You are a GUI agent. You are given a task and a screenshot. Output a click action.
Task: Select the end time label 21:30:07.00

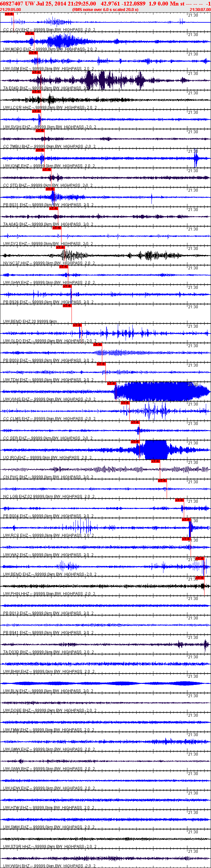click(200, 9)
